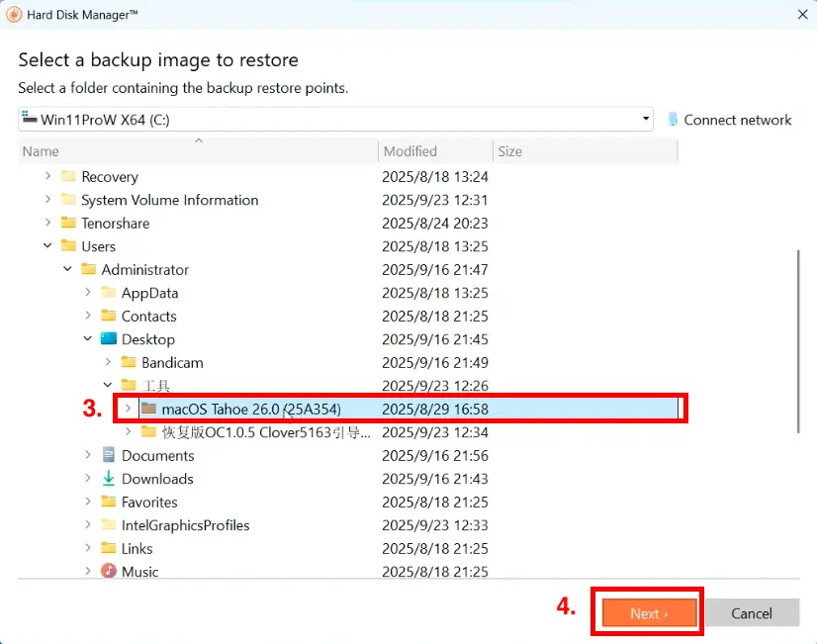Viewport: 817px width, 644px height.
Task: Collapse the Users folder
Action: (x=47, y=245)
